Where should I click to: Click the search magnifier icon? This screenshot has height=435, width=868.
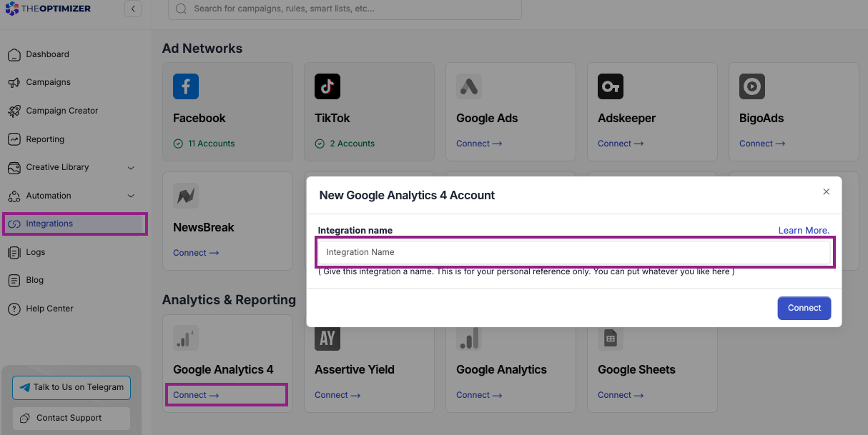[181, 9]
